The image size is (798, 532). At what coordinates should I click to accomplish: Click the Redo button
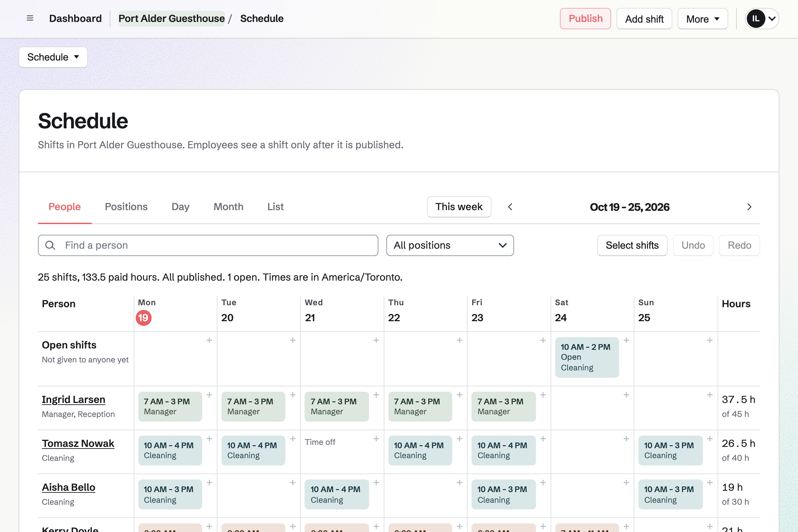click(x=739, y=245)
